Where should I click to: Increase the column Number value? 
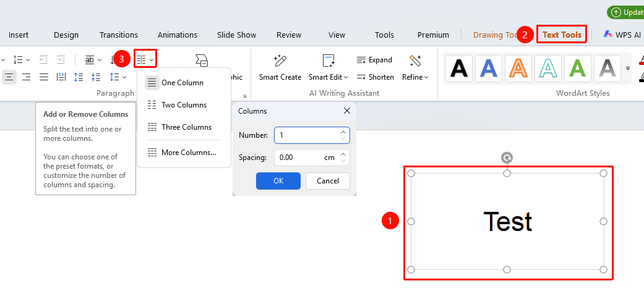343,132
